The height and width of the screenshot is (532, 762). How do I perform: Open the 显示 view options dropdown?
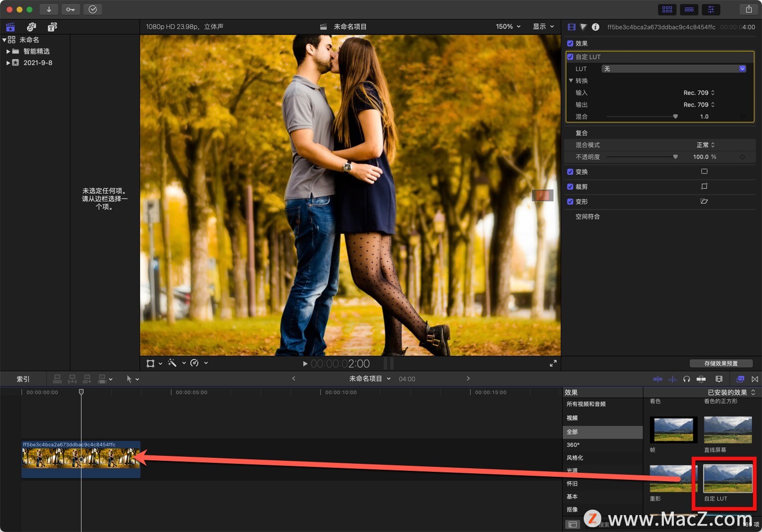coord(543,26)
